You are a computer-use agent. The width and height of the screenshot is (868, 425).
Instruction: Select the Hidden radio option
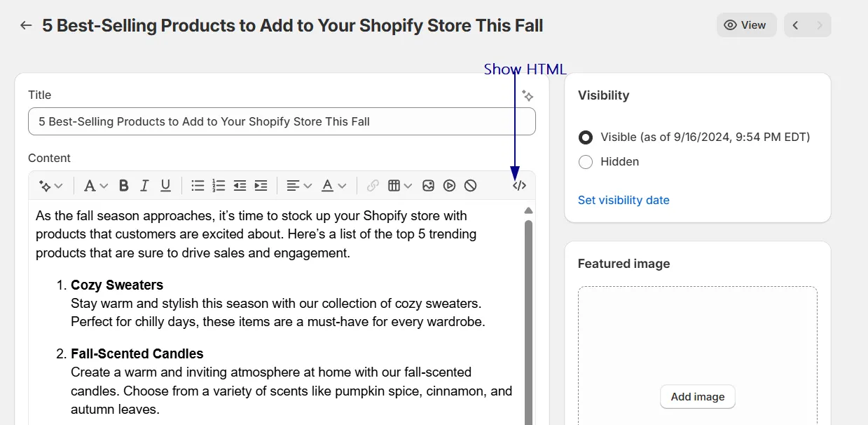[x=586, y=162]
